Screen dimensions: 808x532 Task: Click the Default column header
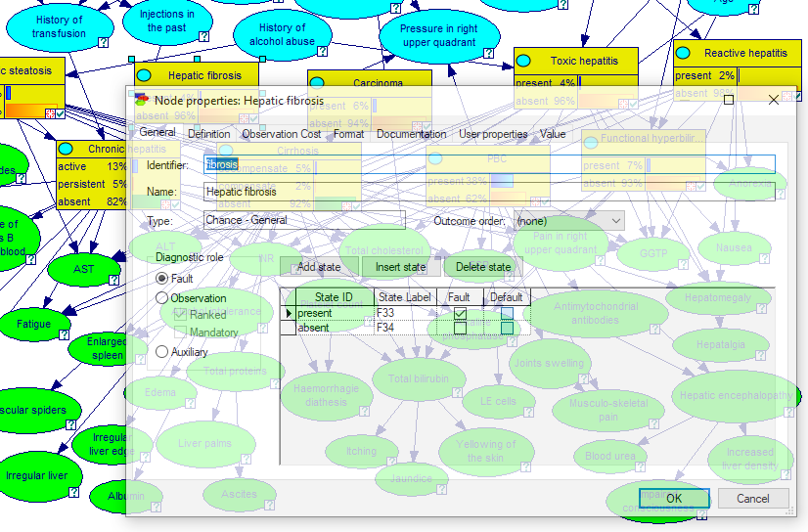pos(507,297)
